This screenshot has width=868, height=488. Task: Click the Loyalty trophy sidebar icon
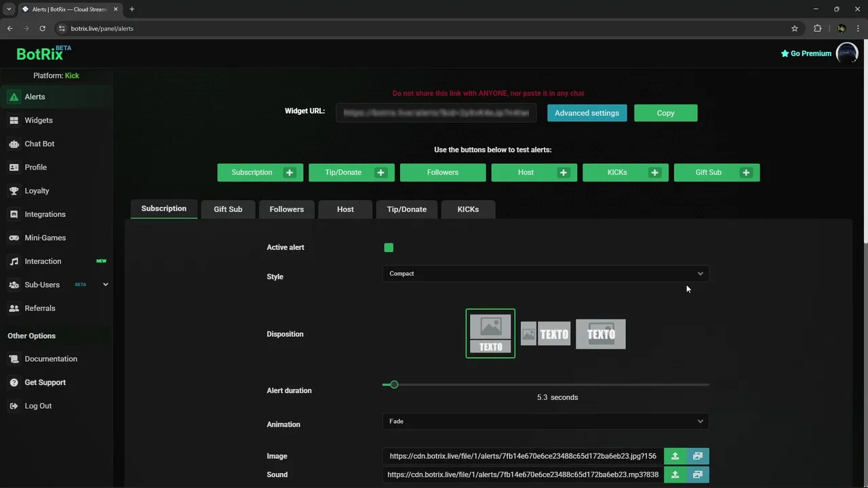(14, 191)
